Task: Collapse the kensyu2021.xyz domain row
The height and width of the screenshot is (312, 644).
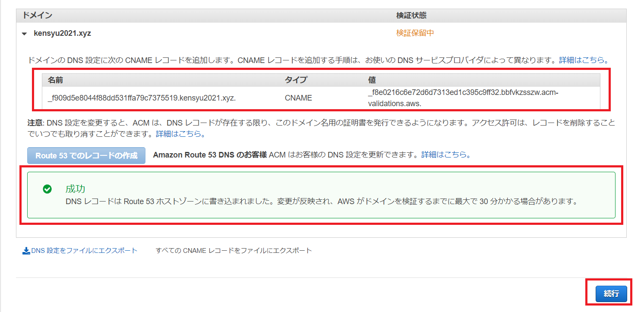Action: 25,33
